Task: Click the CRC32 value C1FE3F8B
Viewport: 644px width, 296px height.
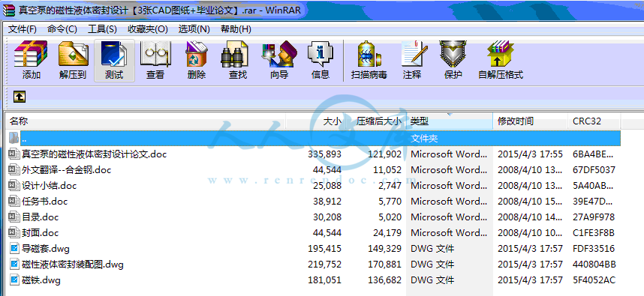Action: pyautogui.click(x=594, y=233)
